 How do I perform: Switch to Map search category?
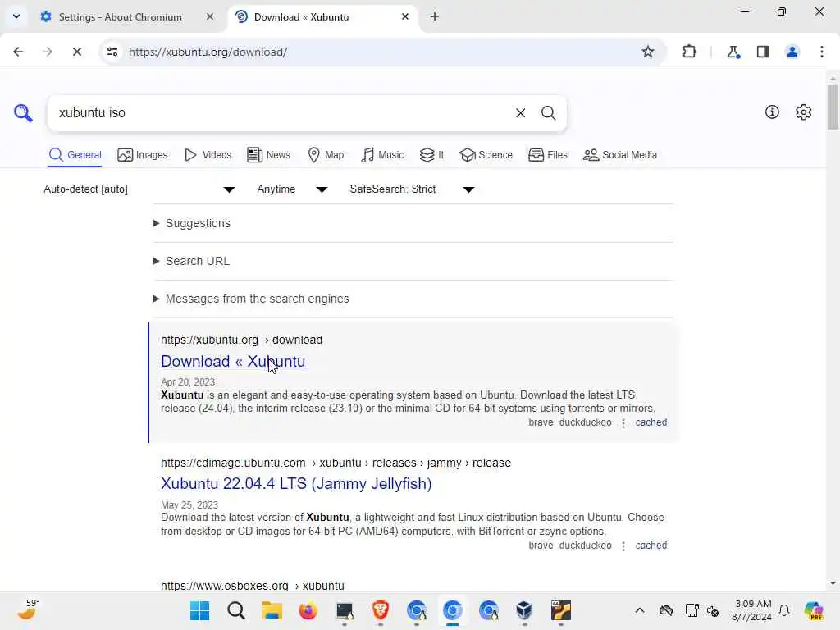pos(326,155)
